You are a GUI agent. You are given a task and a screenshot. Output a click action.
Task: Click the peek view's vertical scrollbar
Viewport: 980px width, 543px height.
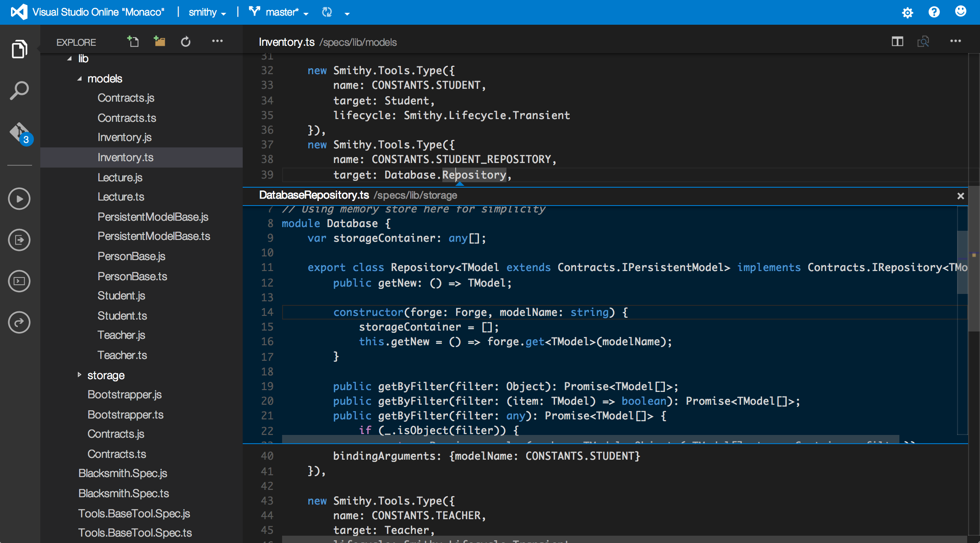pos(962,262)
